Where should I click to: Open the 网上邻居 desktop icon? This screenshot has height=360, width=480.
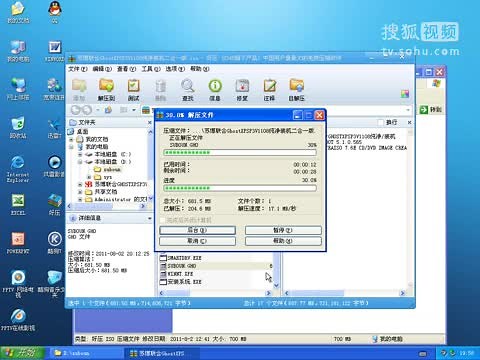tap(18, 89)
